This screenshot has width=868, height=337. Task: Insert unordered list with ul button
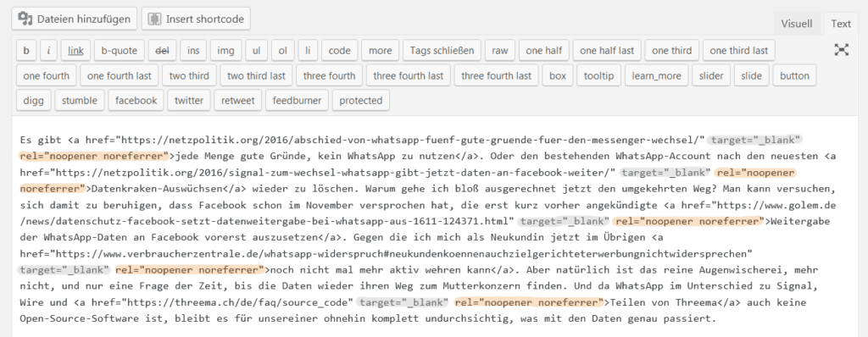coord(256,50)
